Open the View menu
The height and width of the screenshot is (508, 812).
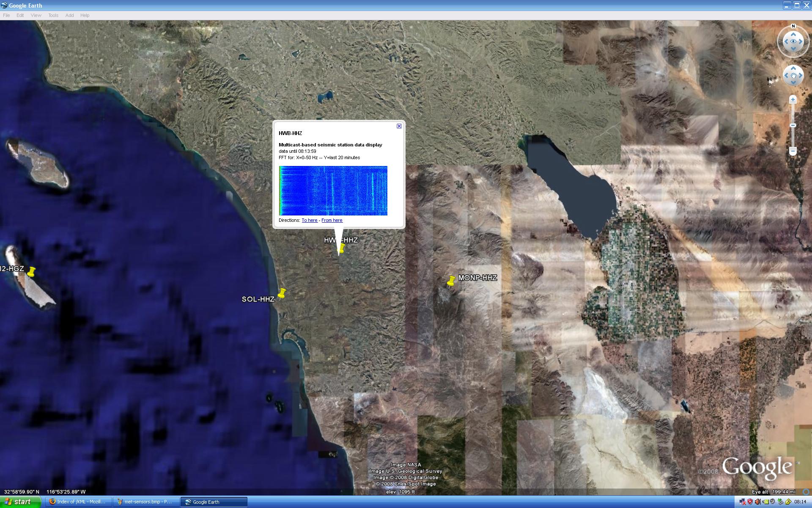[x=36, y=15]
